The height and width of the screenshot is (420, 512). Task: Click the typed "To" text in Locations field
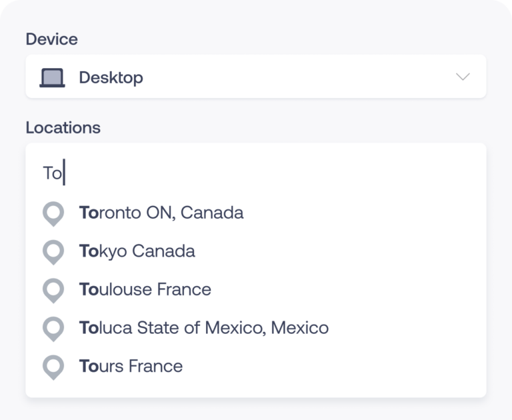point(52,173)
